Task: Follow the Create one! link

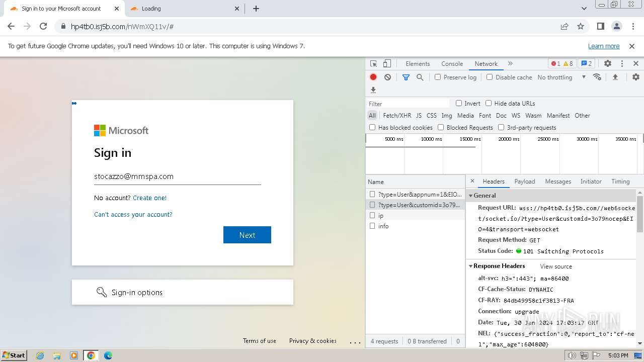Action: [149, 198]
